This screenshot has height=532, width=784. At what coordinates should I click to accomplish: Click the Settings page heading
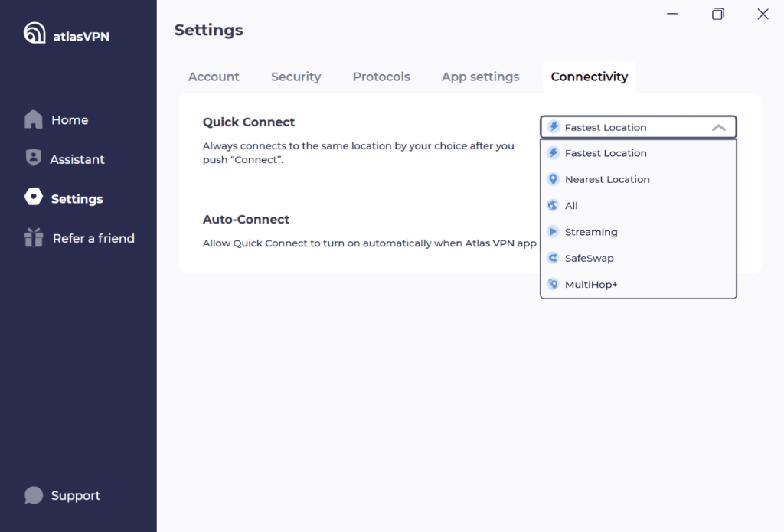tap(208, 30)
